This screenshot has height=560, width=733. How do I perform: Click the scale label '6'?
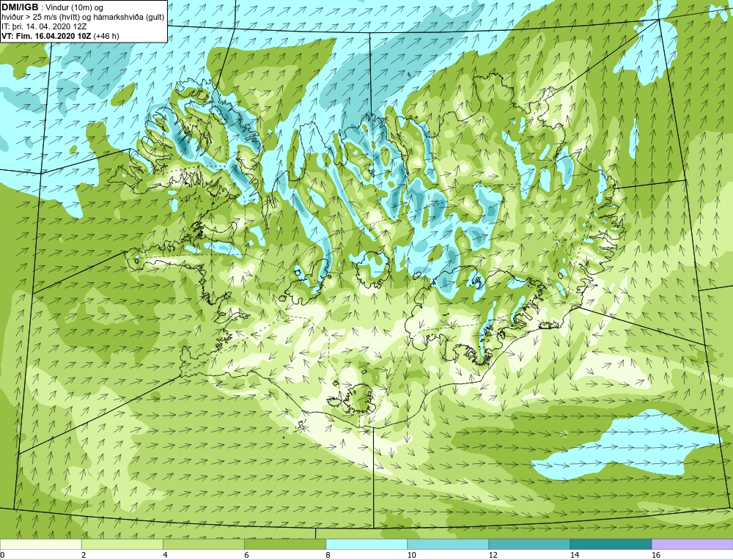(x=246, y=555)
